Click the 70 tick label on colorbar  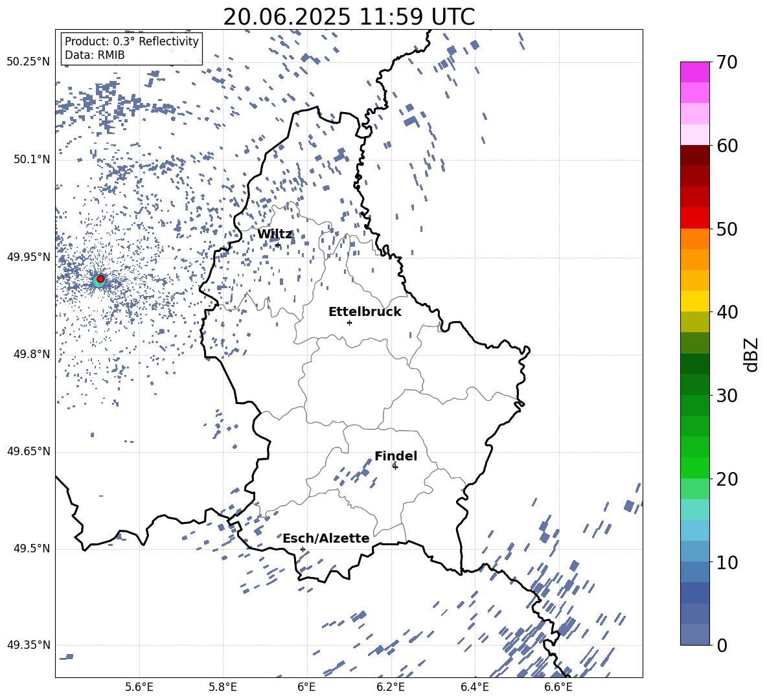[x=727, y=63]
